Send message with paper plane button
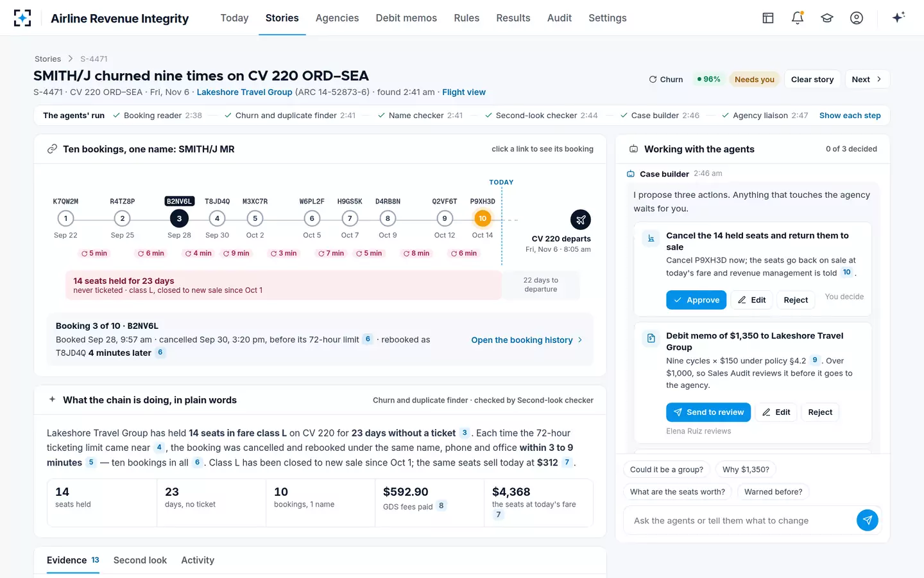The height and width of the screenshot is (578, 924). 868,520
